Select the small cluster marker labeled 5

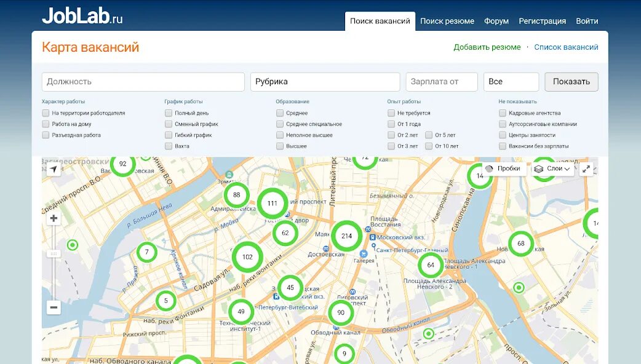coord(166,301)
